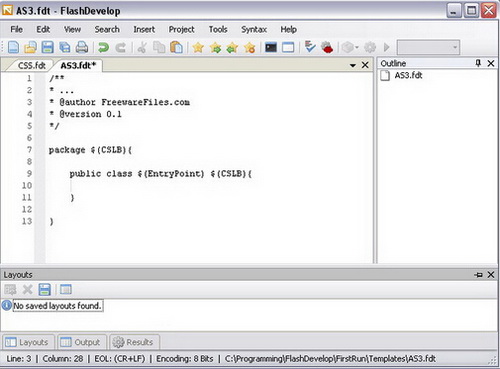Image resolution: width=500 pixels, height=369 pixels.
Task: Close the active document tab with X
Action: (x=365, y=65)
